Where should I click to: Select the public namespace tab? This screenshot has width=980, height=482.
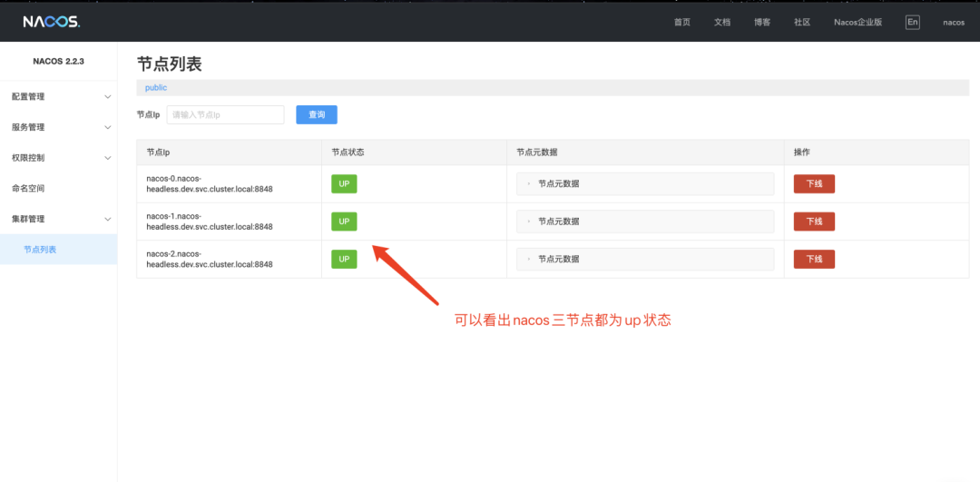click(x=156, y=88)
